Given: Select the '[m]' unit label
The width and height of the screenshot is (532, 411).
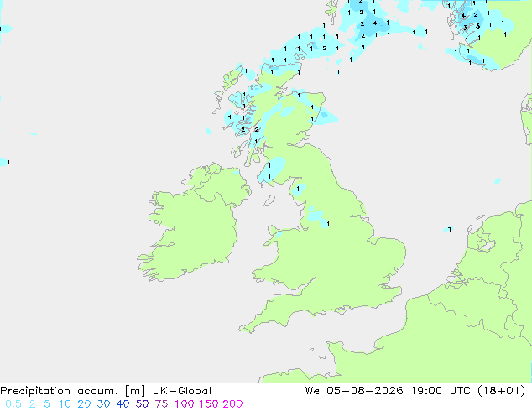Looking at the screenshot, I should 135,391.
